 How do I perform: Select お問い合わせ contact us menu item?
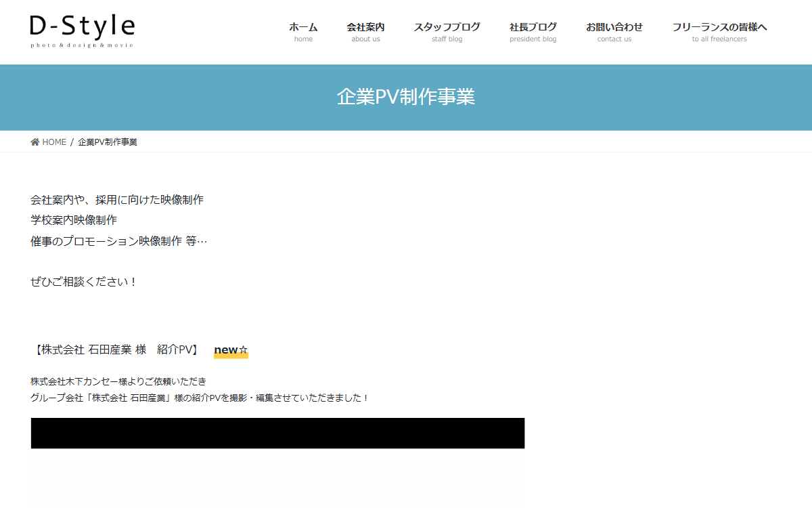pos(614,32)
